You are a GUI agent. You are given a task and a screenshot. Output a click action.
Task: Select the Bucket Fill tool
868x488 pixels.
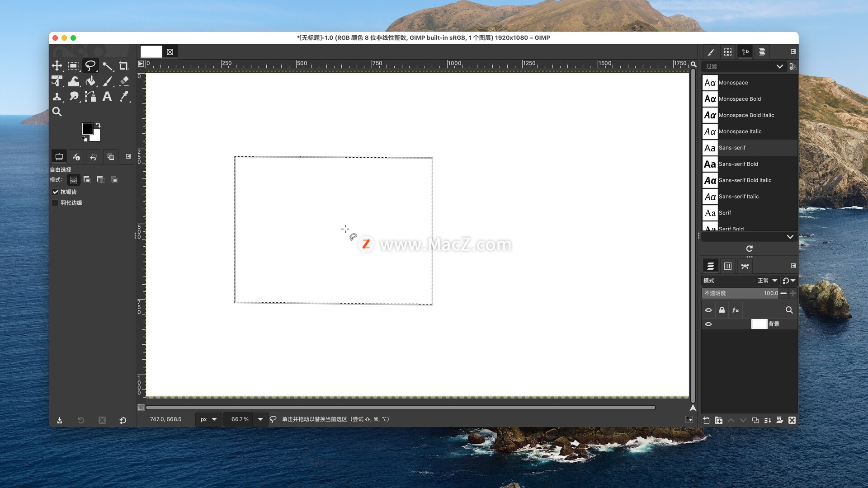(x=90, y=81)
